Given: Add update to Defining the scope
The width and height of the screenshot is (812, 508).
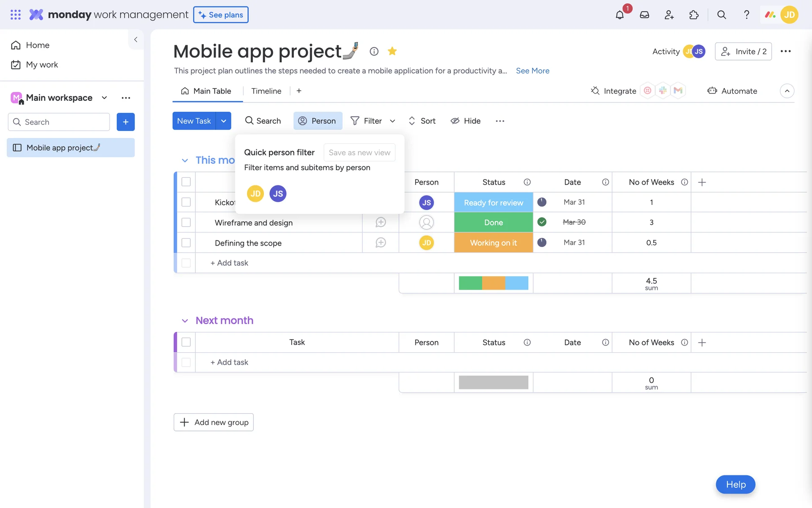Looking at the screenshot, I should (x=381, y=243).
